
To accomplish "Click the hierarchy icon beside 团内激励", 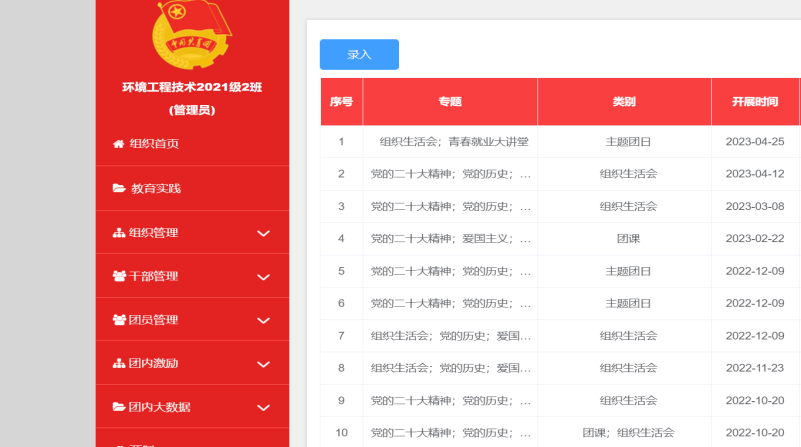I will 118,364.
